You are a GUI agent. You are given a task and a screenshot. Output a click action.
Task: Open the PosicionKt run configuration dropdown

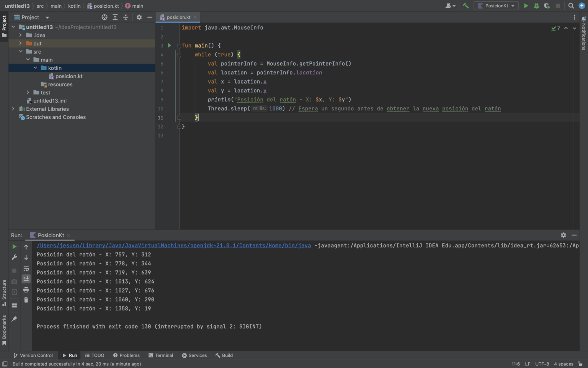[496, 6]
